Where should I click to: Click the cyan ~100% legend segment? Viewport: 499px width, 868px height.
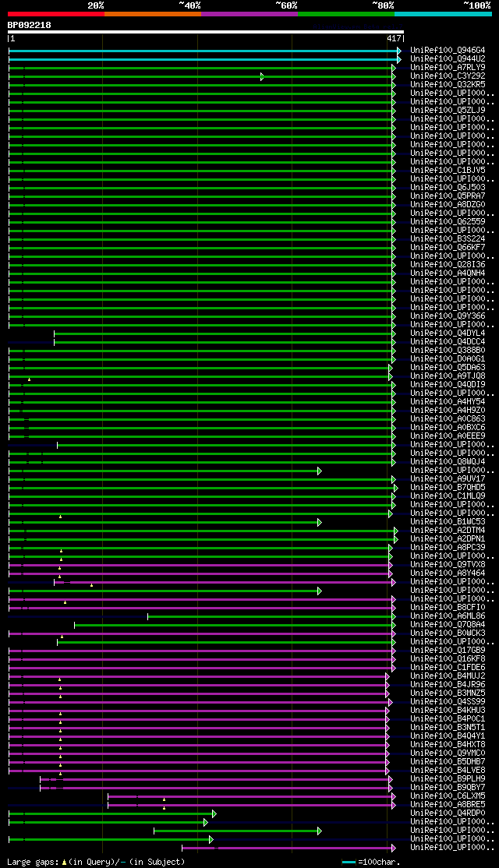pos(443,13)
